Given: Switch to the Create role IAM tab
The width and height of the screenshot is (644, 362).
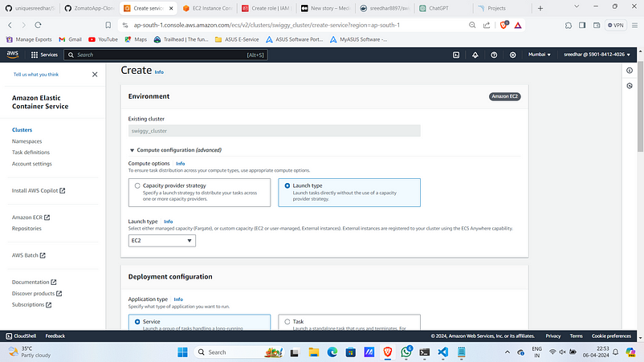Looking at the screenshot, I should [x=267, y=8].
